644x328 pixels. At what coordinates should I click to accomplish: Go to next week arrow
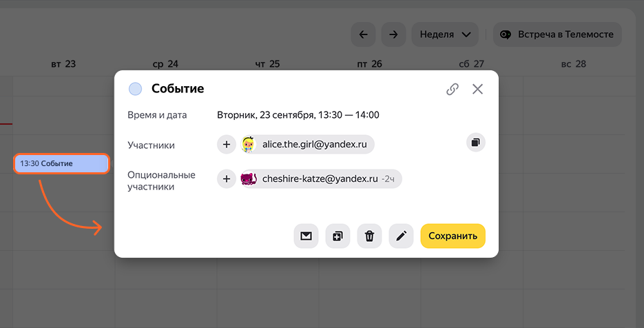tap(393, 34)
